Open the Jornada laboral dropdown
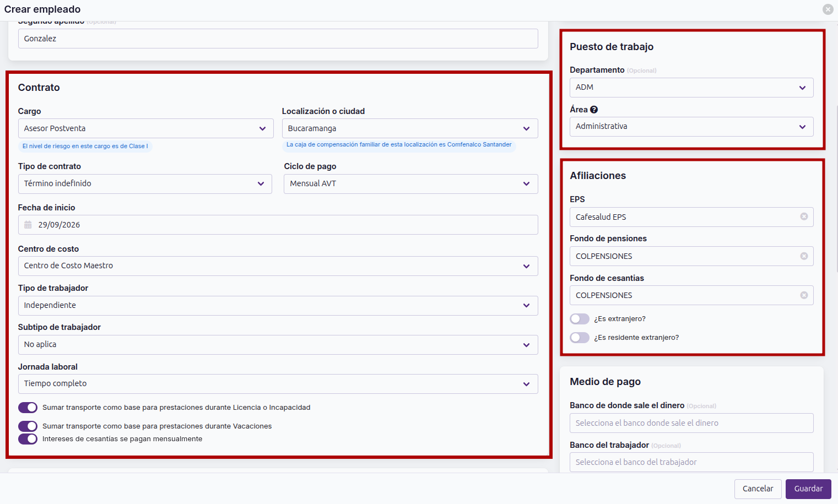This screenshot has width=838, height=504. pyautogui.click(x=278, y=384)
